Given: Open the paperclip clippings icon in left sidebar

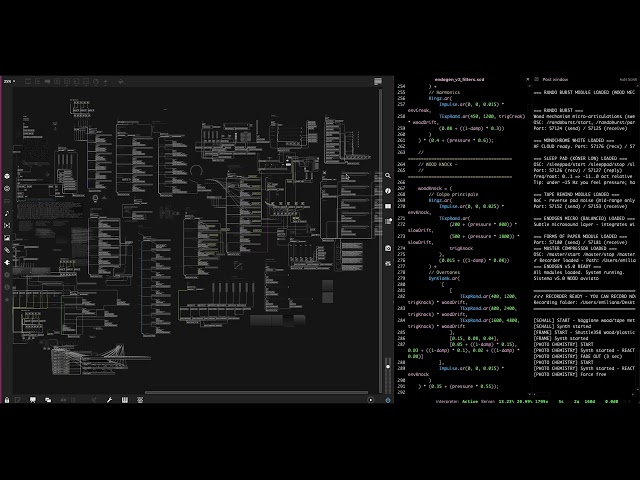Looking at the screenshot, I should (x=7, y=250).
